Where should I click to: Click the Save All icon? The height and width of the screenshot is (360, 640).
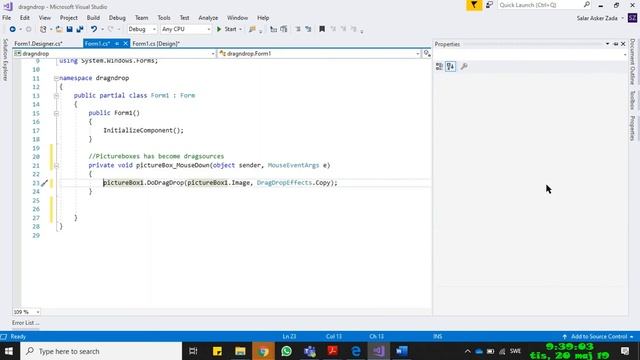80,29
